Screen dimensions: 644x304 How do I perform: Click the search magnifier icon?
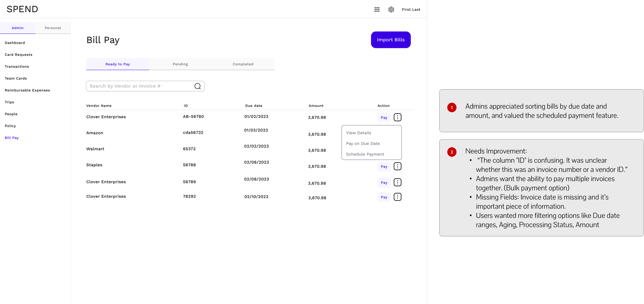[x=198, y=86]
